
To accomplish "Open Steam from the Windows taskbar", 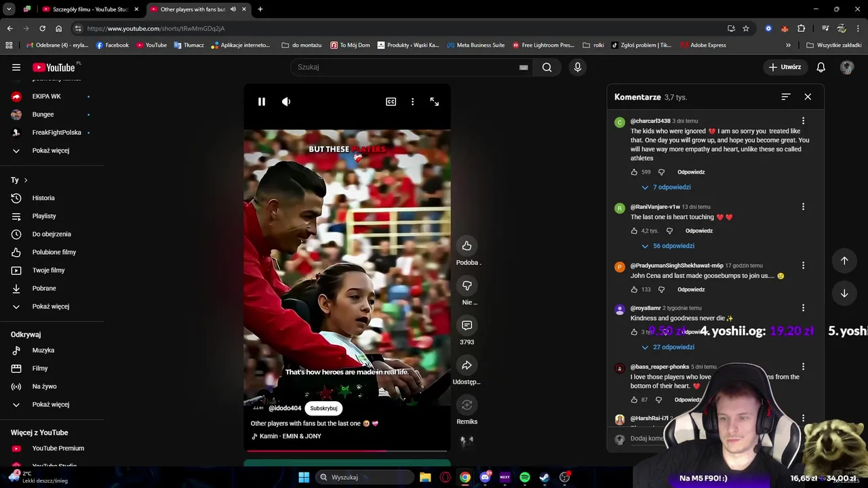I will pos(545,477).
